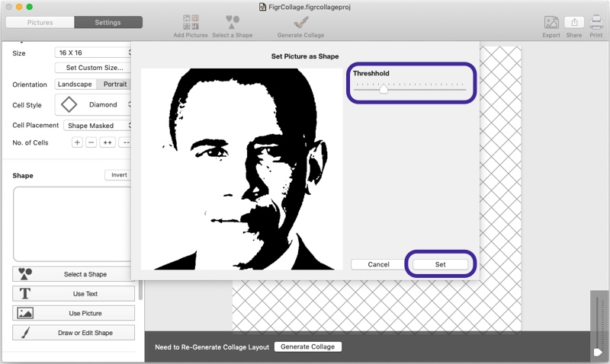The image size is (610, 364).
Task: Switch to the Pictures tab
Action: pyautogui.click(x=40, y=22)
